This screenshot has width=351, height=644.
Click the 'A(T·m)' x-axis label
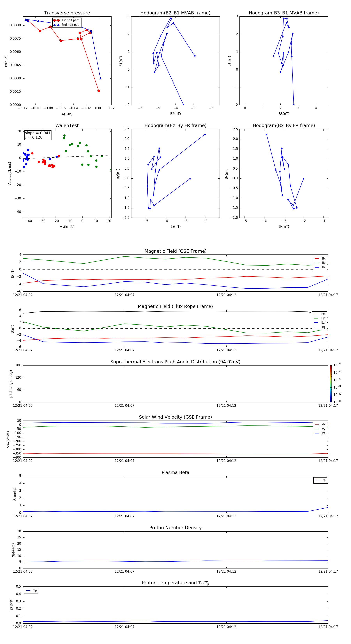(67, 114)
